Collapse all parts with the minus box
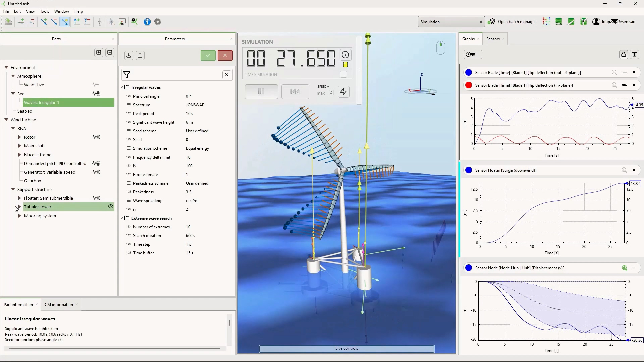This screenshot has height=362, width=644. (x=110, y=53)
